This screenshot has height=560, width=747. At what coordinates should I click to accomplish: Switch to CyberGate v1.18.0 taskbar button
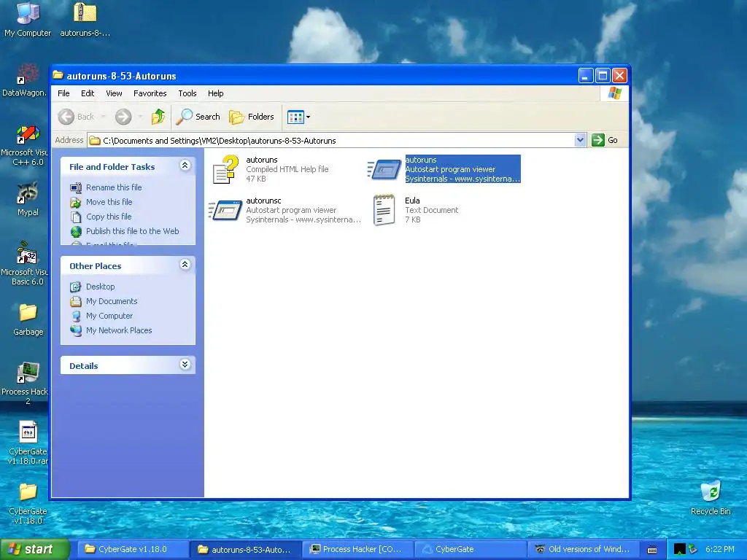[x=132, y=549]
